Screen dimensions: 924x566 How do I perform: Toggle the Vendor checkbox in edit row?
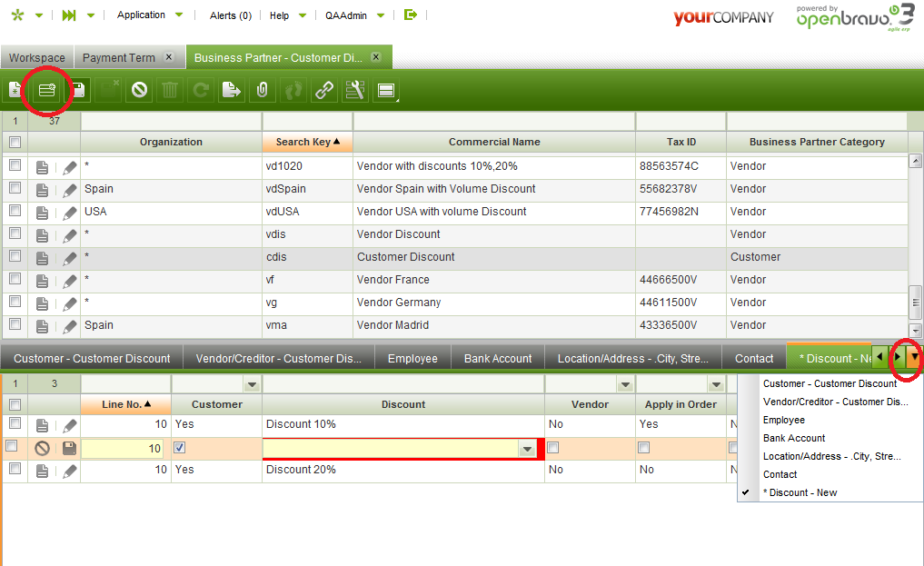coord(552,448)
